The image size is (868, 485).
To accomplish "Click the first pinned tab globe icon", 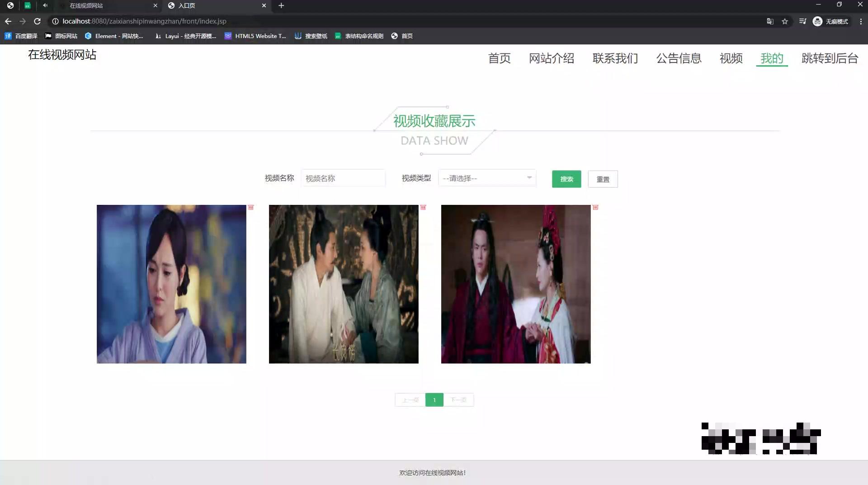I will 10,5.
